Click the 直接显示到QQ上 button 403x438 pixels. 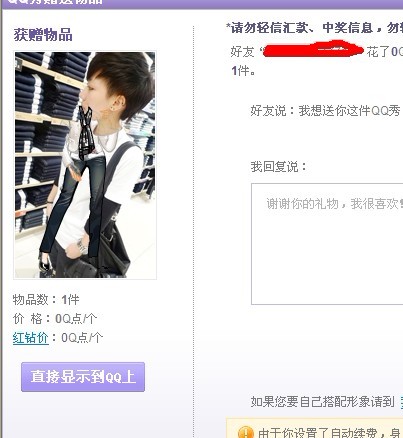[x=83, y=377]
